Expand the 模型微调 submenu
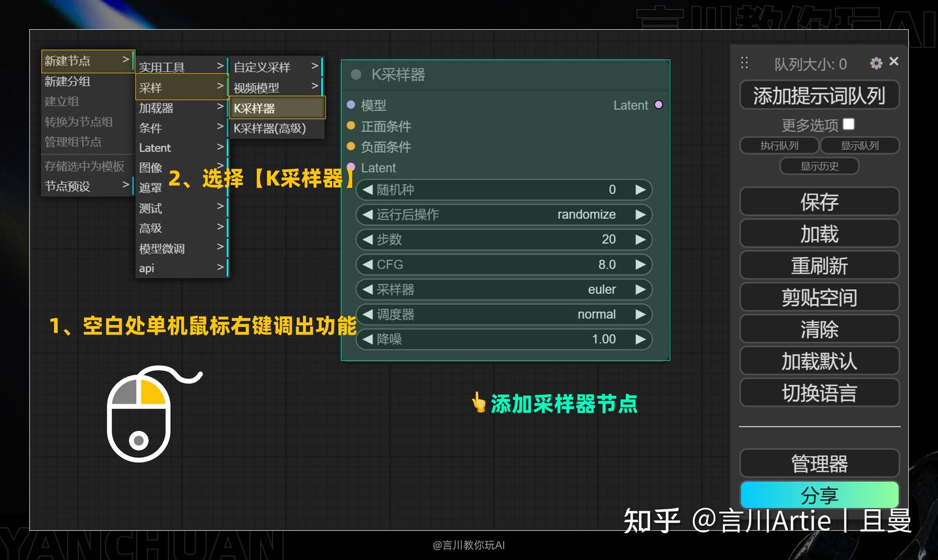This screenshot has width=938, height=560. pyautogui.click(x=182, y=248)
